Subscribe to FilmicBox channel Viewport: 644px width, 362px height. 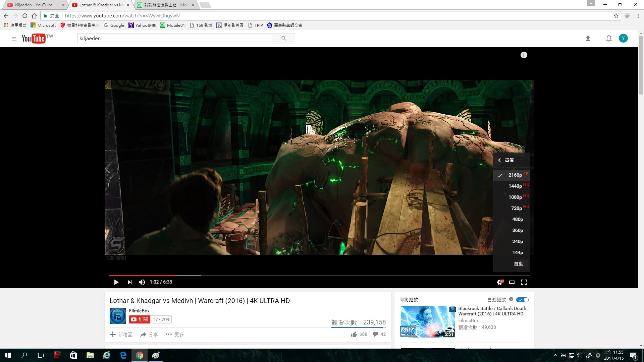tap(140, 319)
